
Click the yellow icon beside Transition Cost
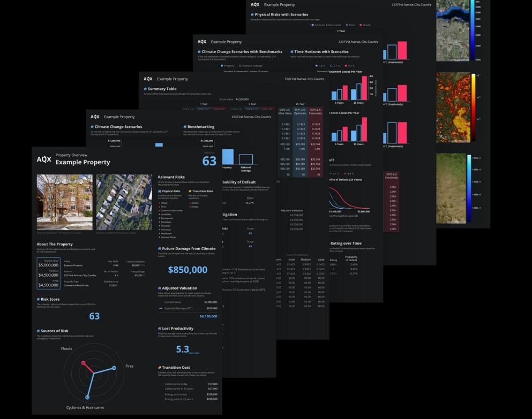pyautogui.click(x=160, y=368)
